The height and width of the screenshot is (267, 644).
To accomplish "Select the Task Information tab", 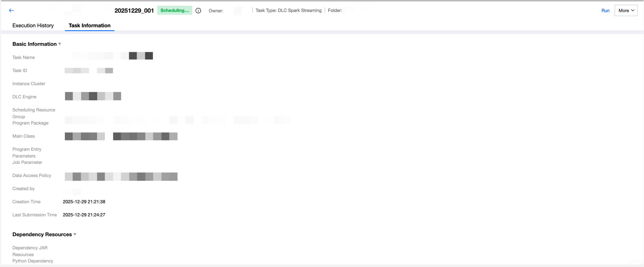I will [90, 26].
